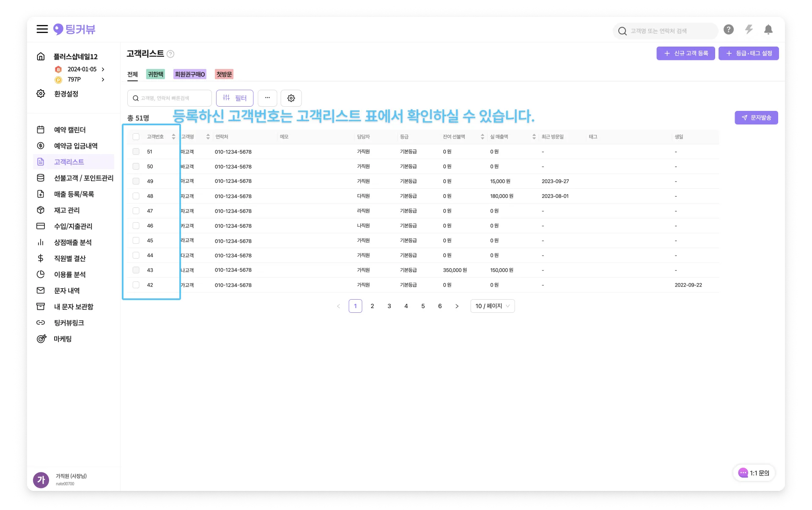This screenshot has width=812, height=510.
Task: Click the 신규 고객 등록 button
Action: (686, 53)
